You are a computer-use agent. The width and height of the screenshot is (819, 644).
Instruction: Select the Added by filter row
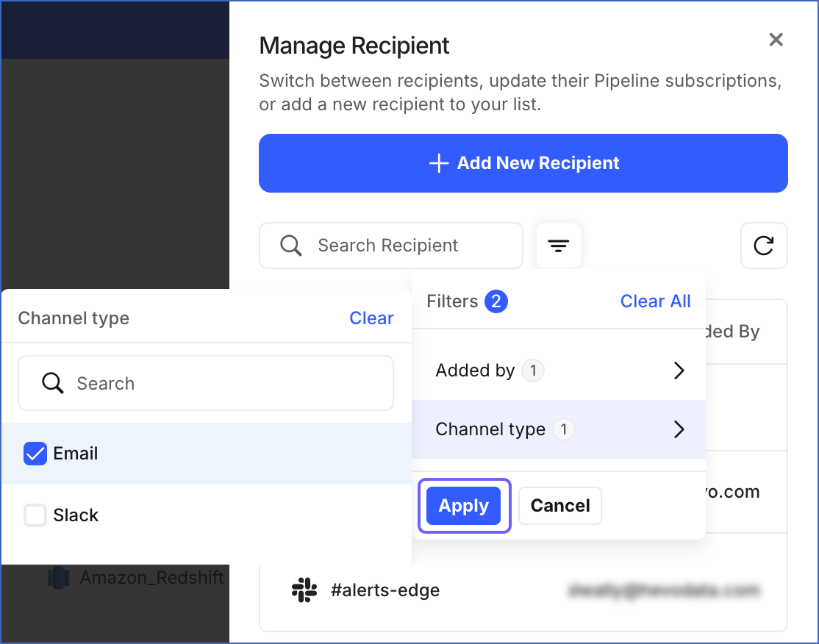(x=559, y=371)
